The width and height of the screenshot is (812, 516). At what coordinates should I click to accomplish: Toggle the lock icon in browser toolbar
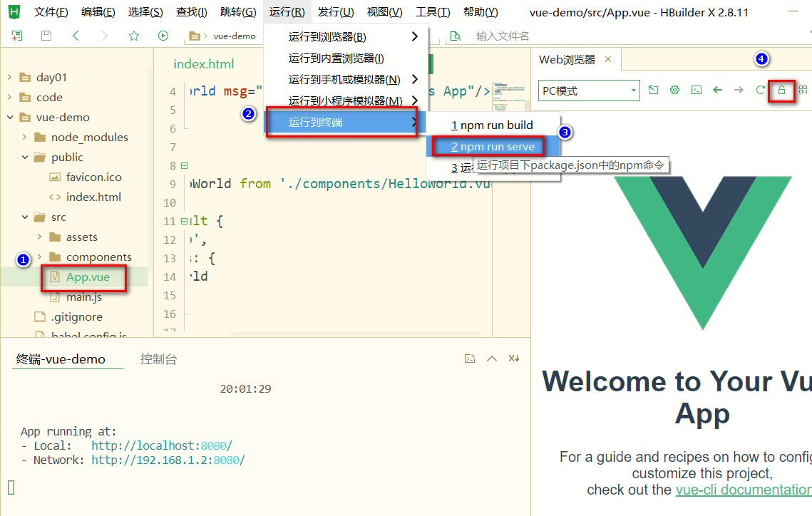pos(781,91)
